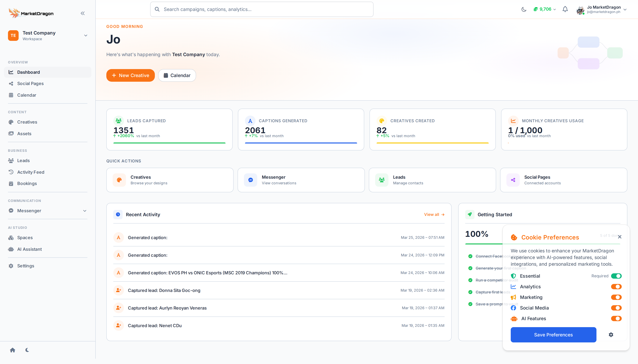
Task: Click the Marketing megaphone icon
Action: point(513,297)
